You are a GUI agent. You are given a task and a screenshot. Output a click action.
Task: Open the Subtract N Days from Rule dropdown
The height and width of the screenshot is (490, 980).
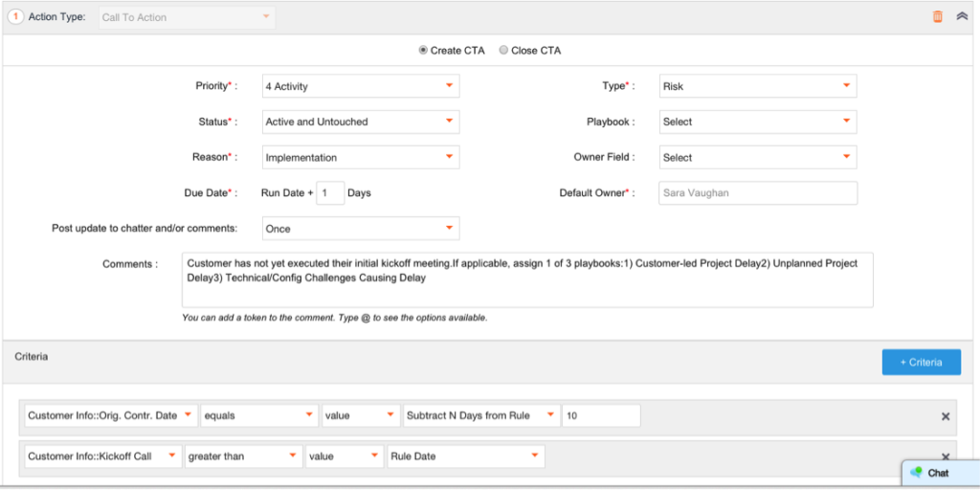point(480,415)
